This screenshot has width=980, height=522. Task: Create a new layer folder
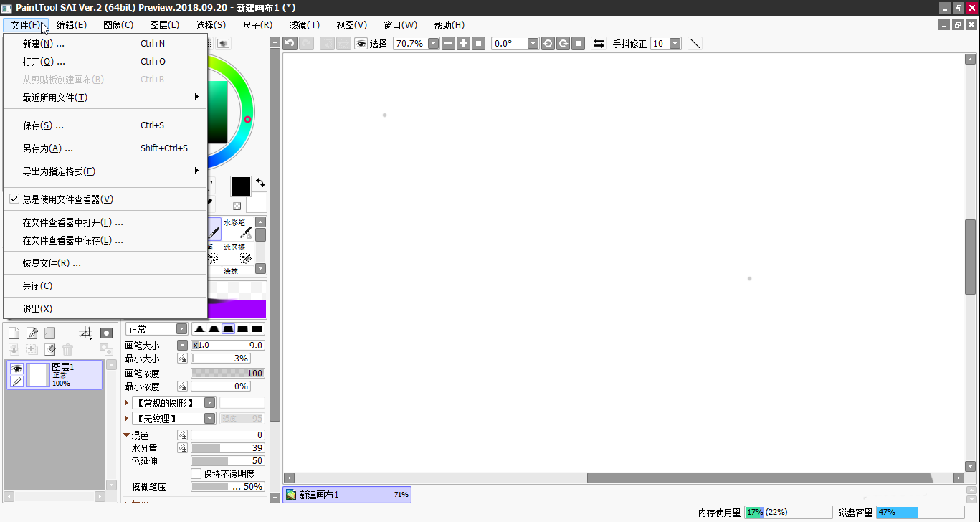point(50,333)
